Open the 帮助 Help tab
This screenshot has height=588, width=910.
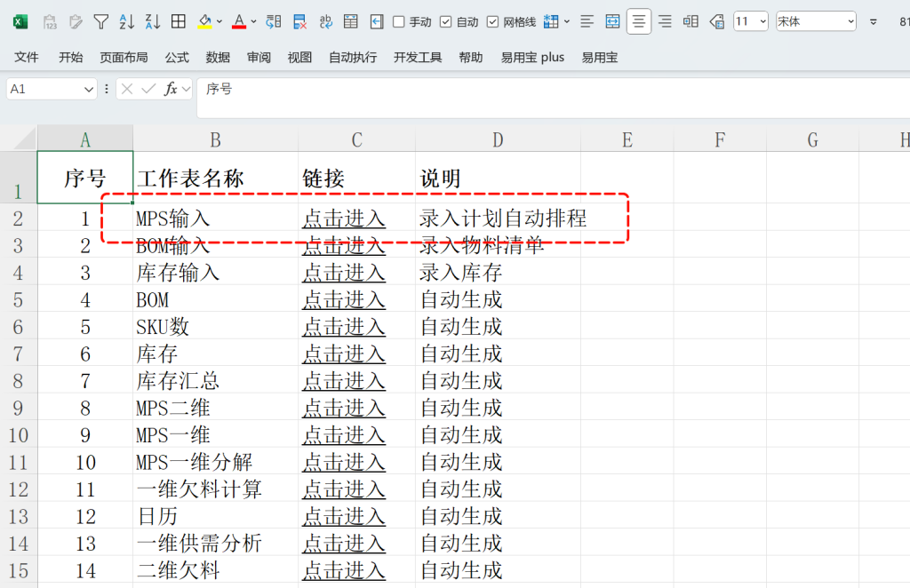tap(471, 58)
